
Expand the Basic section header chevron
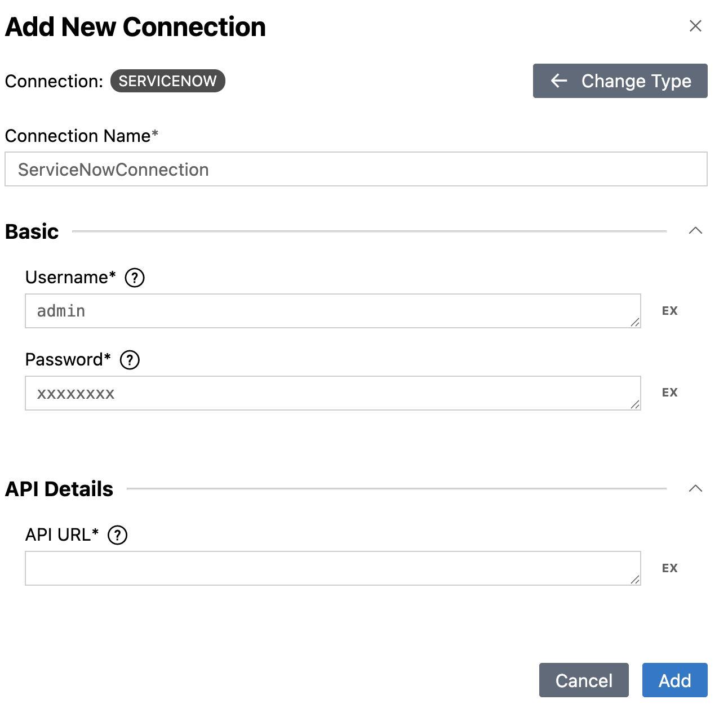[x=696, y=231]
